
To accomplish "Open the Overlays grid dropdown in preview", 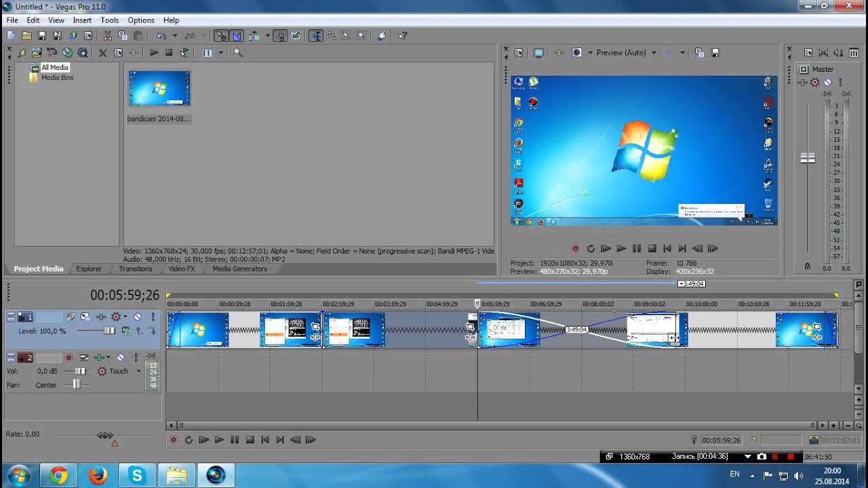I will point(682,52).
